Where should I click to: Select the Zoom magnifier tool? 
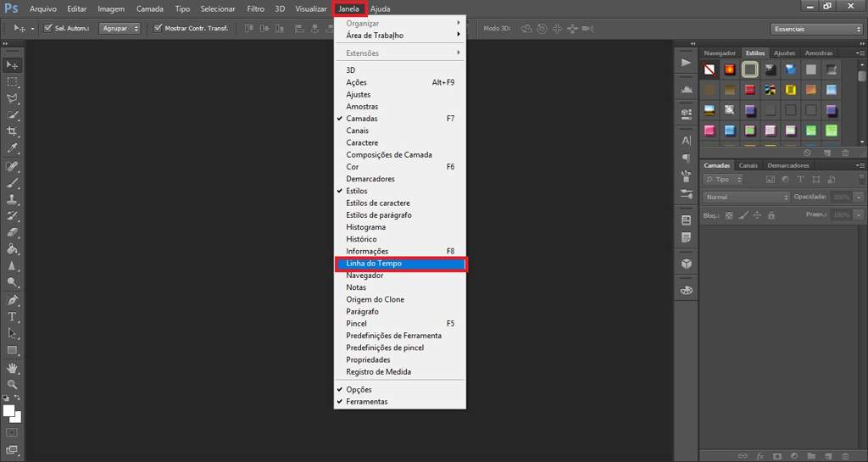point(12,385)
